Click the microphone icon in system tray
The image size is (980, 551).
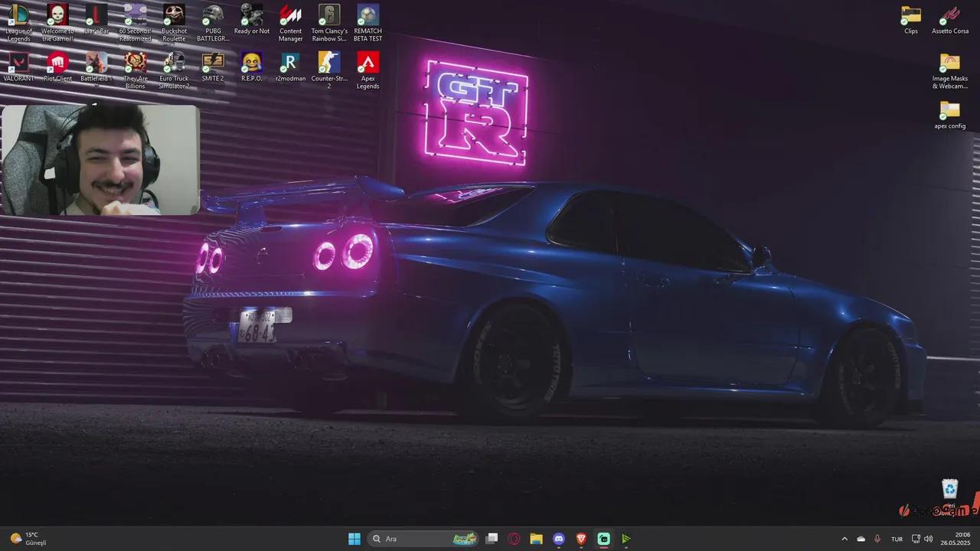(x=877, y=539)
